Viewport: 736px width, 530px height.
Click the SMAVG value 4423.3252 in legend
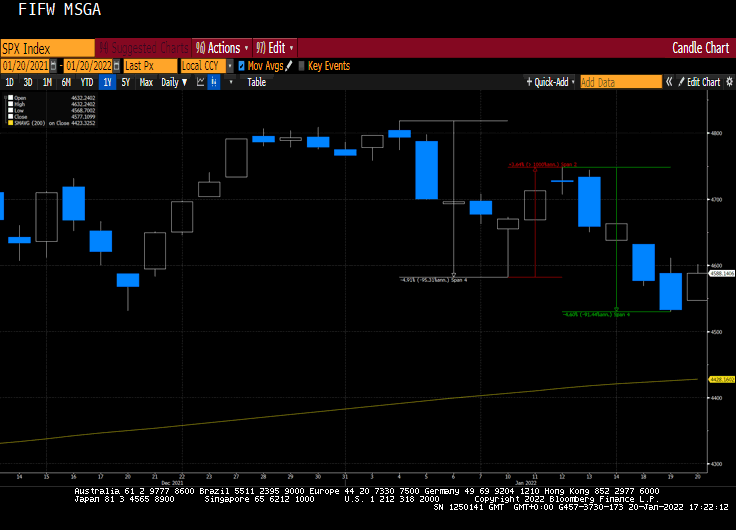coord(83,123)
